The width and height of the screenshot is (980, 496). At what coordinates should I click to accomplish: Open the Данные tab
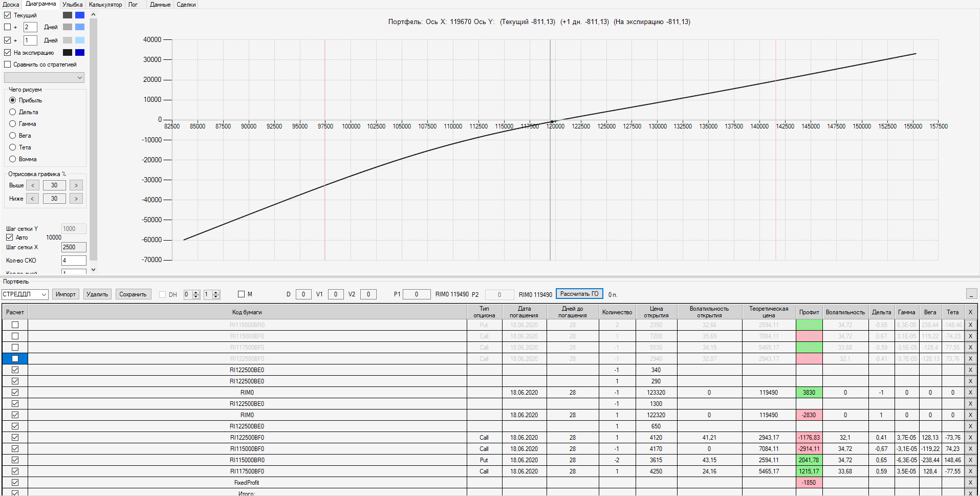(160, 5)
